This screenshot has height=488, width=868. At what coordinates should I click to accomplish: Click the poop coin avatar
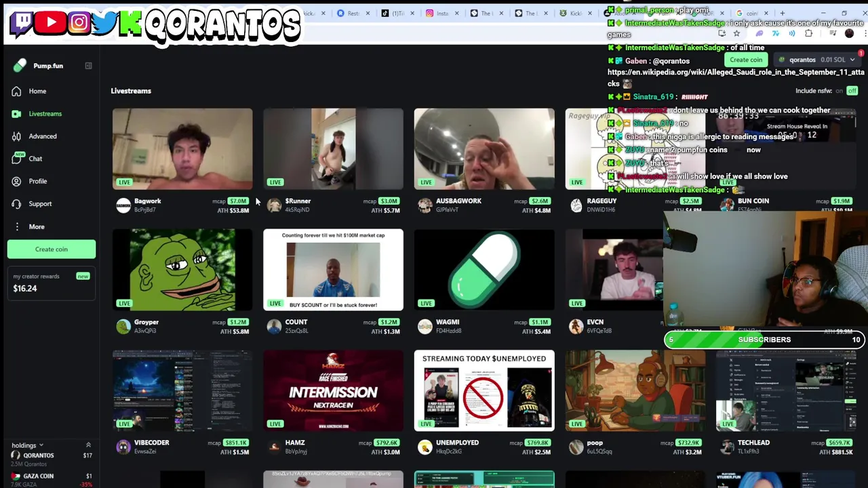[x=576, y=447]
